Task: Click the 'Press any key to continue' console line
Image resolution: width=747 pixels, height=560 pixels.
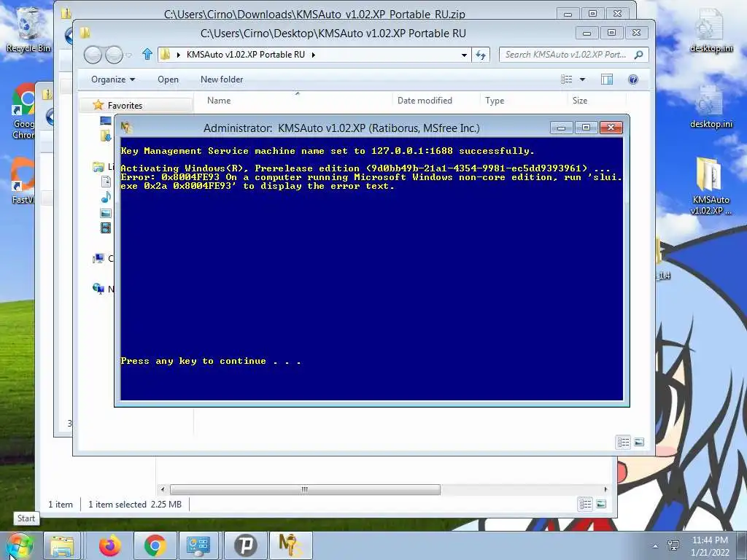Action: click(211, 361)
